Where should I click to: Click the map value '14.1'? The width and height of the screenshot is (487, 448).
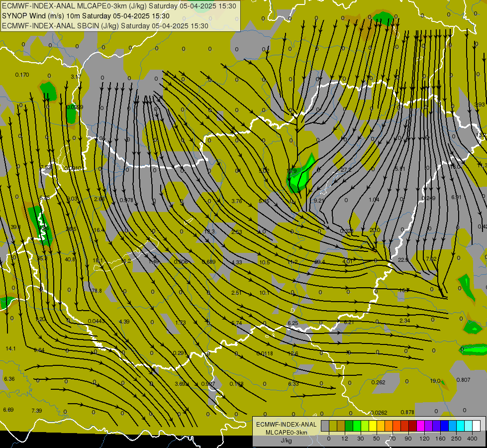11,349
